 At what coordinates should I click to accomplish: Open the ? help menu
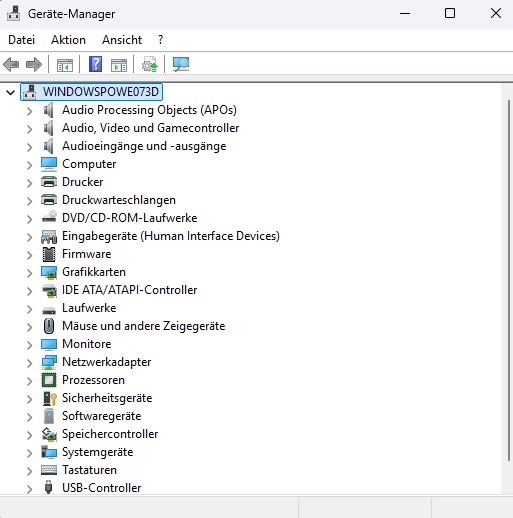coord(161,40)
